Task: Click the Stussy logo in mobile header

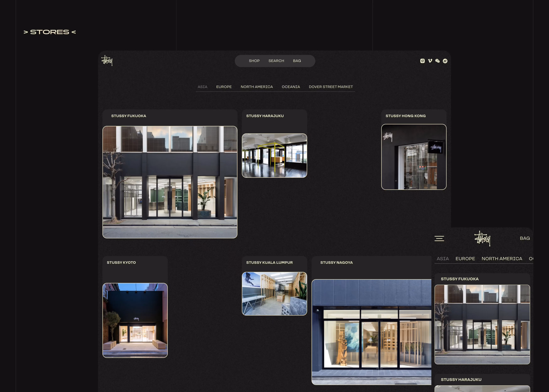Action: point(482,238)
